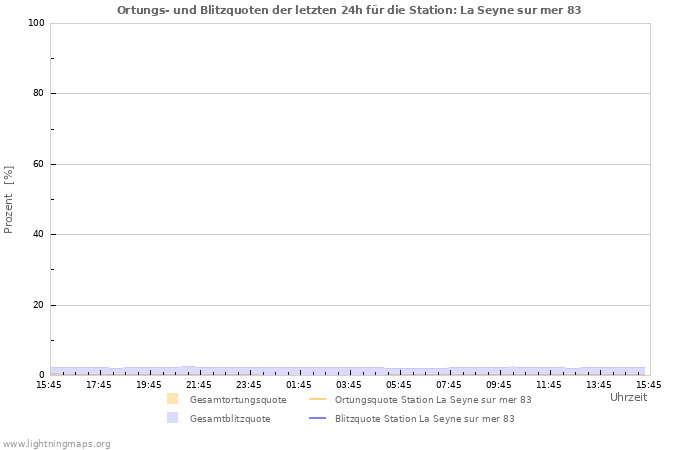The width and height of the screenshot is (700, 450).
Task: Click the 60 value on the y-axis
Action: click(39, 164)
